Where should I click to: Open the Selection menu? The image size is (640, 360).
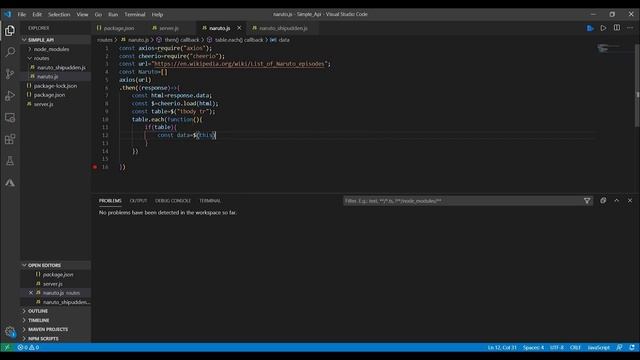[x=59, y=14]
